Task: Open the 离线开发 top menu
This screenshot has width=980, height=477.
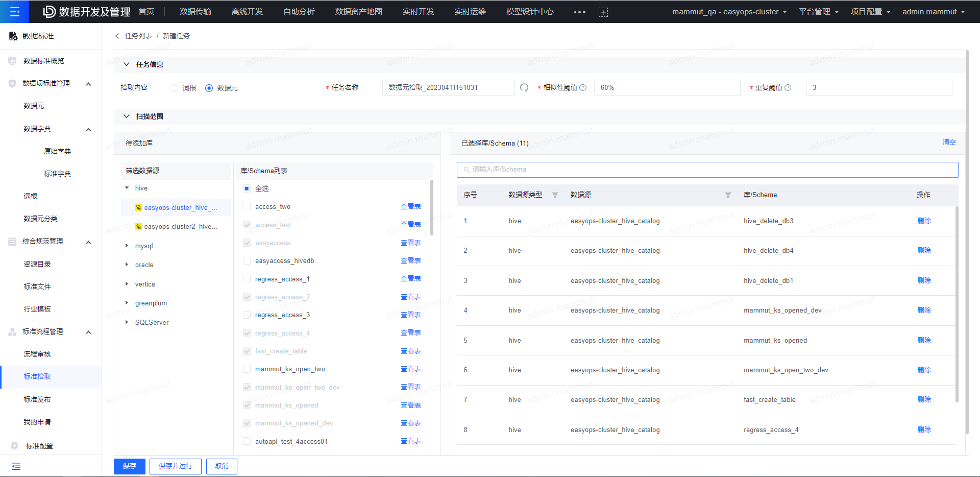Action: [x=247, y=12]
